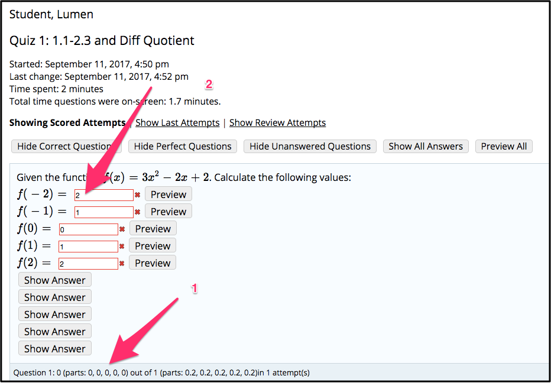The height and width of the screenshot is (392, 551).
Task: Open the Show Last Attempts view
Action: pos(177,122)
